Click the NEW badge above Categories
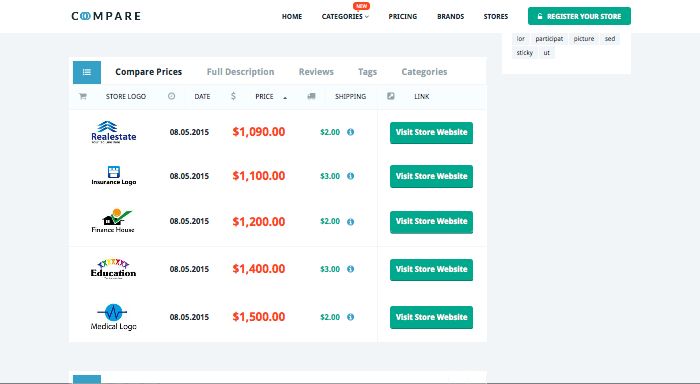700x384 pixels. (x=361, y=6)
